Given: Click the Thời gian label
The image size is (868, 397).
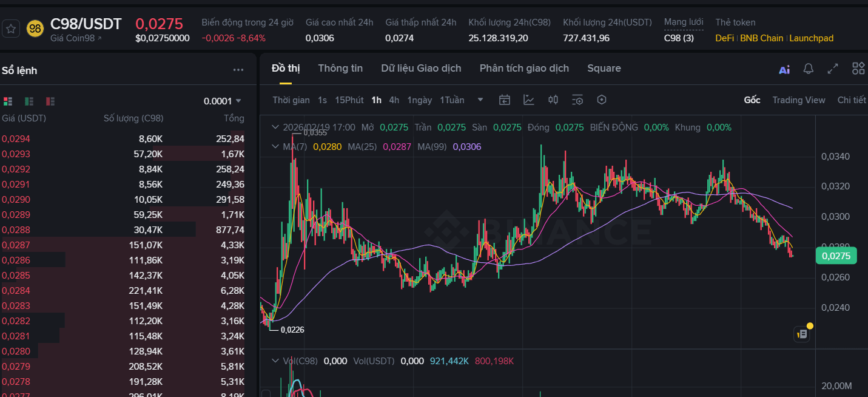Looking at the screenshot, I should [291, 100].
